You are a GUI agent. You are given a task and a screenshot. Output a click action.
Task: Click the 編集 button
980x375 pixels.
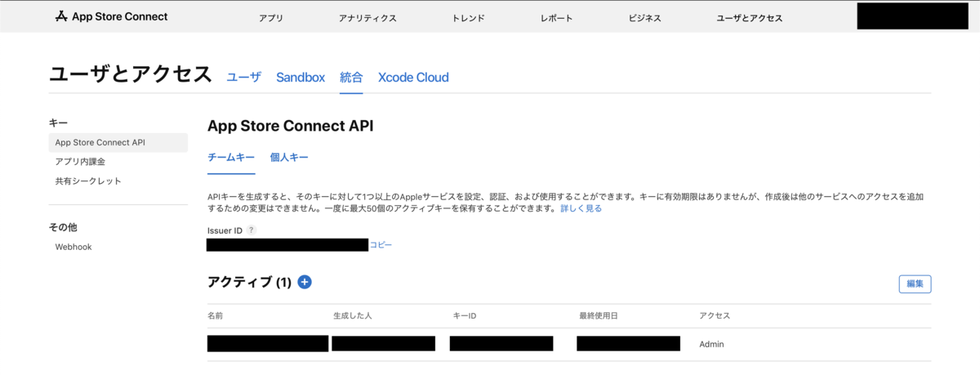pos(915,283)
